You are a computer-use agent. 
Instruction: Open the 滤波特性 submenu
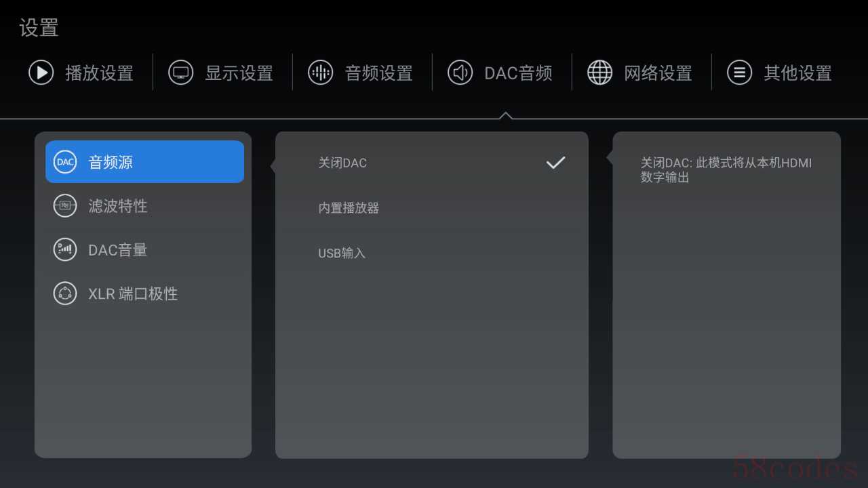(144, 206)
